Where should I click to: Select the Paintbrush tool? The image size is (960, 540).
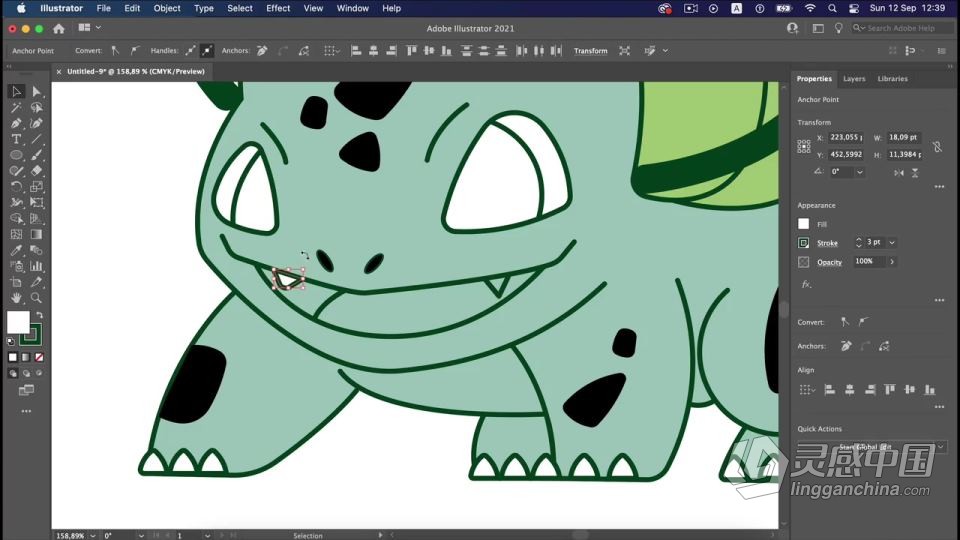pyautogui.click(x=36, y=156)
